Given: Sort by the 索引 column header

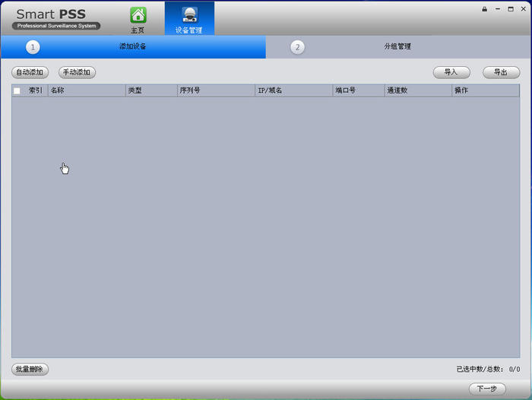Looking at the screenshot, I should coord(35,90).
